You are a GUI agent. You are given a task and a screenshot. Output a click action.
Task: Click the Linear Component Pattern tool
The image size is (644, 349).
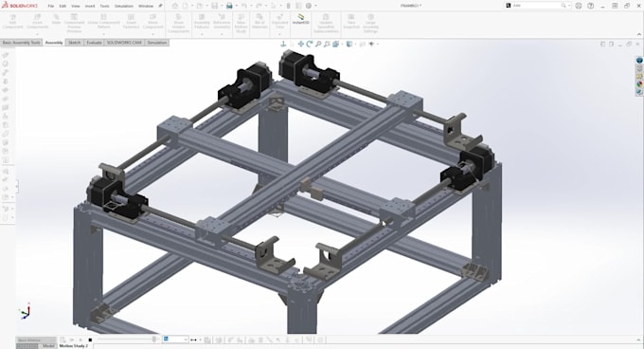click(103, 22)
